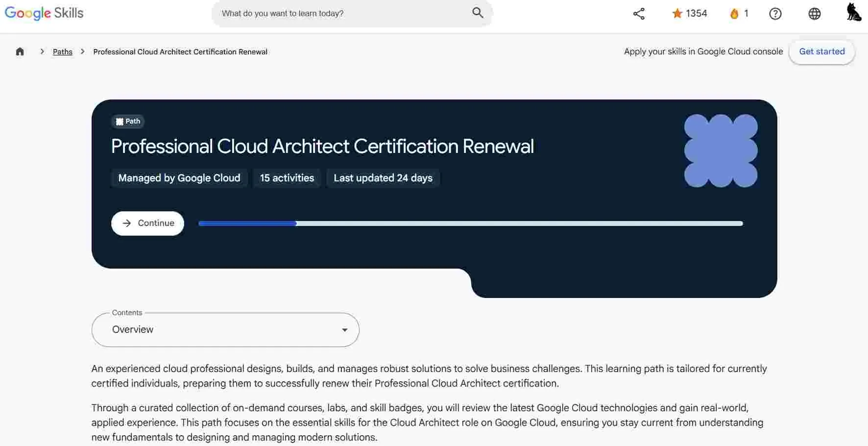The height and width of the screenshot is (446, 868).
Task: Open the help question mark icon
Action: (x=775, y=14)
